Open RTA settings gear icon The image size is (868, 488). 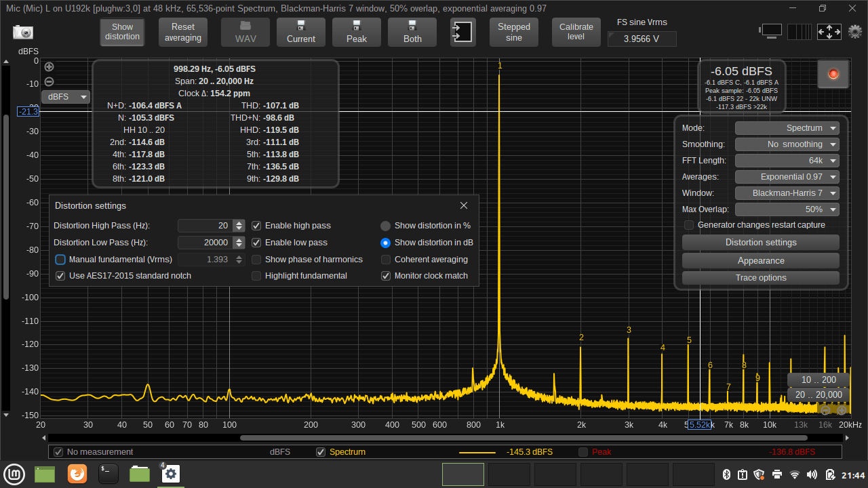pos(855,31)
